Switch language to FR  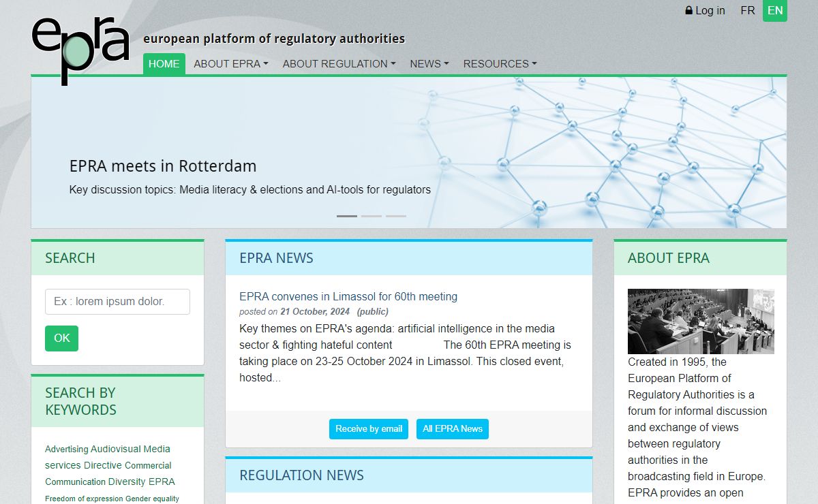[x=748, y=11]
